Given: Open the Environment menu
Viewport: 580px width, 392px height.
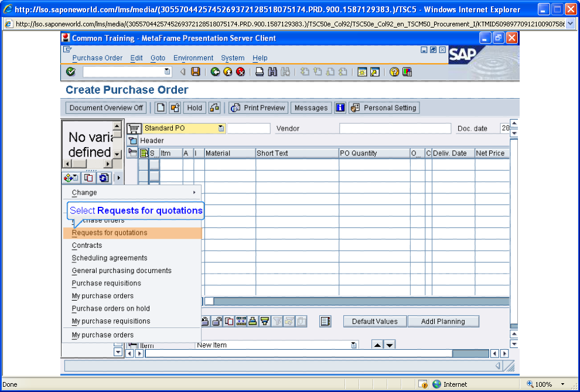Looking at the screenshot, I should click(x=193, y=58).
